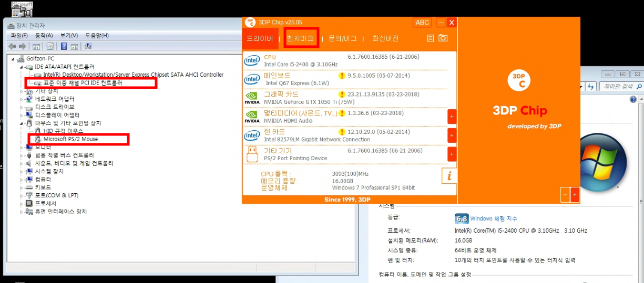This screenshot has width=644, height=283.
Task: Collapse 마우스 및 기타 포인팅 장치 node
Action: [x=22, y=123]
